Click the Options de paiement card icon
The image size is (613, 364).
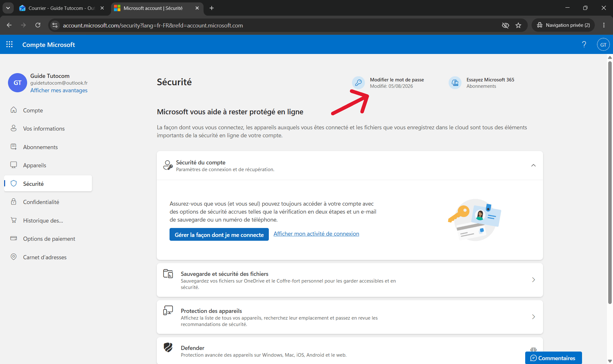pos(13,238)
